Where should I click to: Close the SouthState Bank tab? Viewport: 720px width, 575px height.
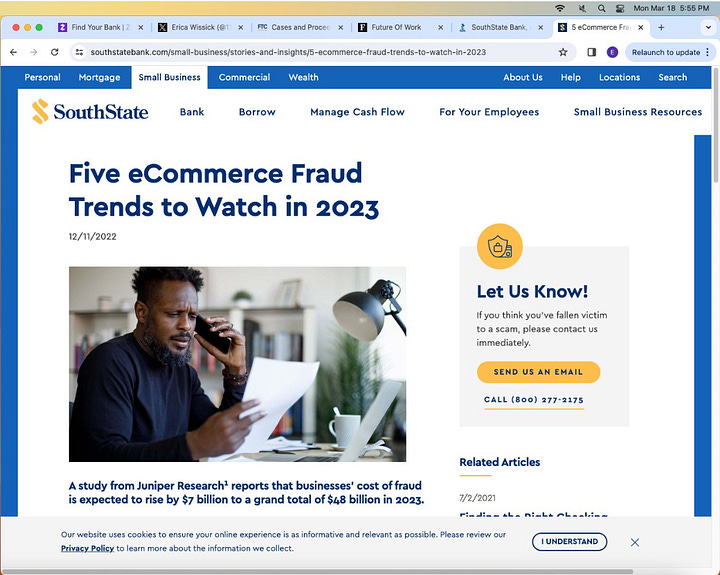point(541,28)
